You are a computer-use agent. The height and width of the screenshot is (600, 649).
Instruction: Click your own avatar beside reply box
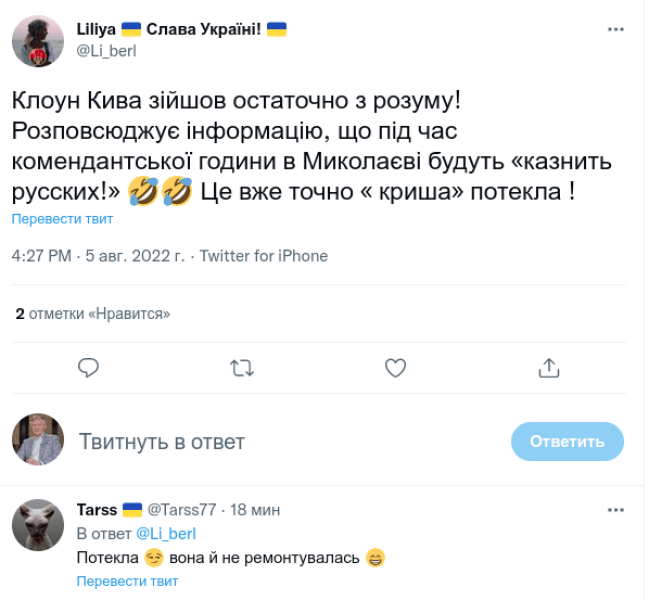pos(38,440)
